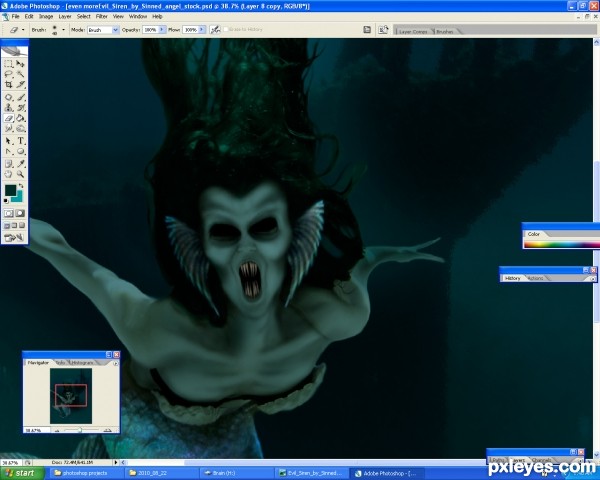Switch to Standard Screen Mode
Image resolution: width=600 pixels, height=480 pixels.
tap(7, 225)
